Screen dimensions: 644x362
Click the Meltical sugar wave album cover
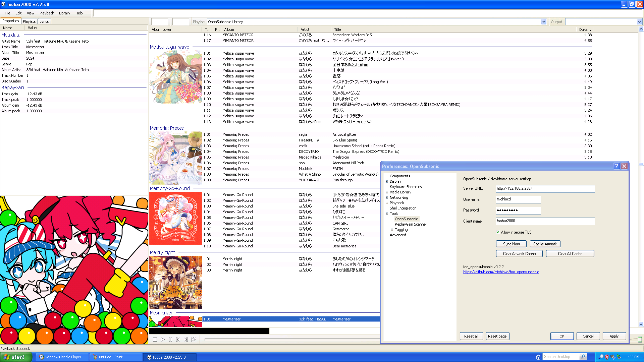pyautogui.click(x=175, y=77)
